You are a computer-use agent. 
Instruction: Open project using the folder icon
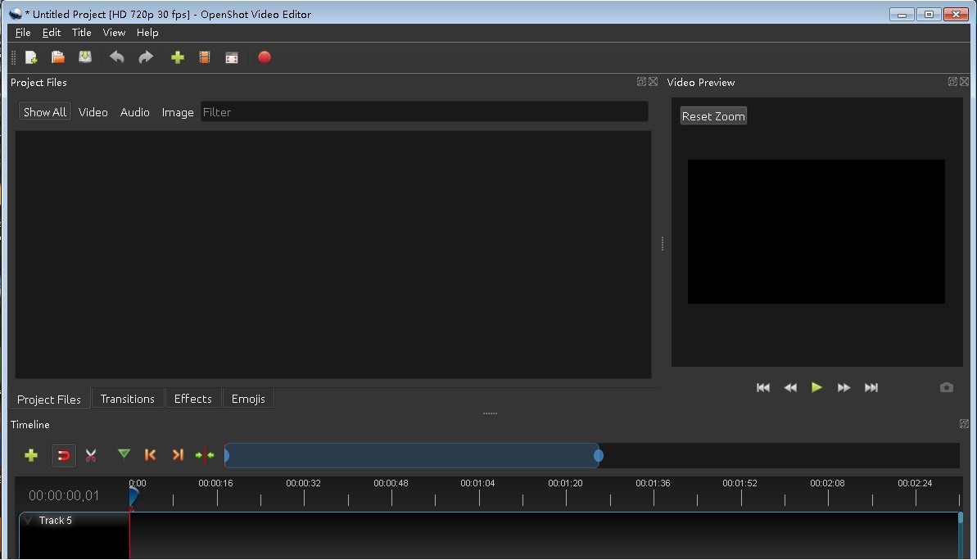(x=58, y=57)
